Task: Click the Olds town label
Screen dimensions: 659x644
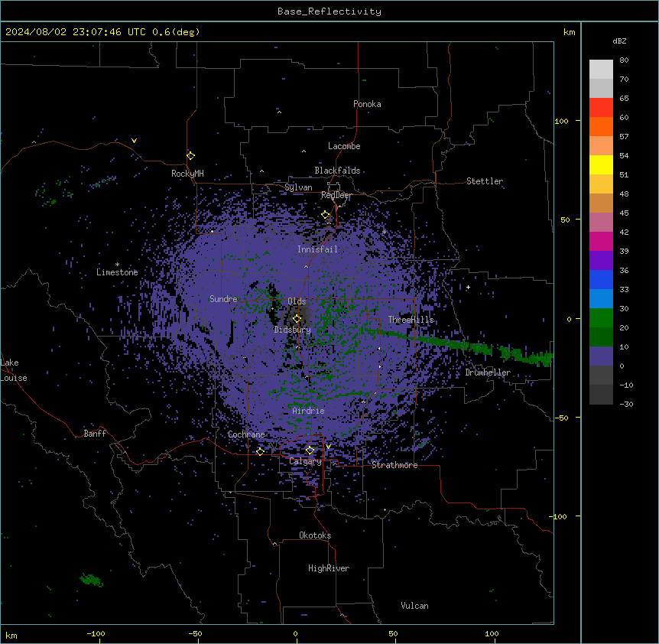Action: [x=297, y=301]
